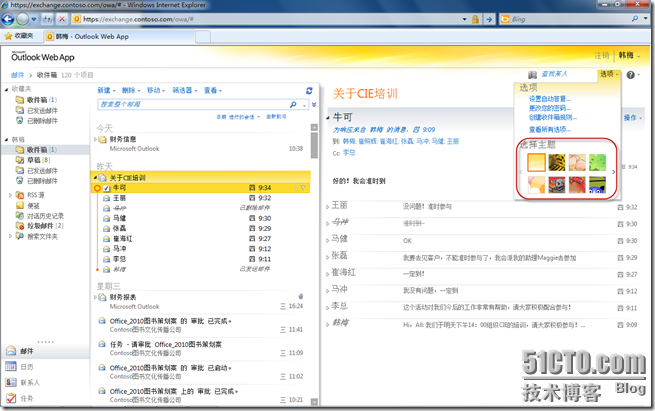The height and width of the screenshot is (411, 655).
Task: Select the yellow black striped theme swatch
Action: tap(556, 162)
